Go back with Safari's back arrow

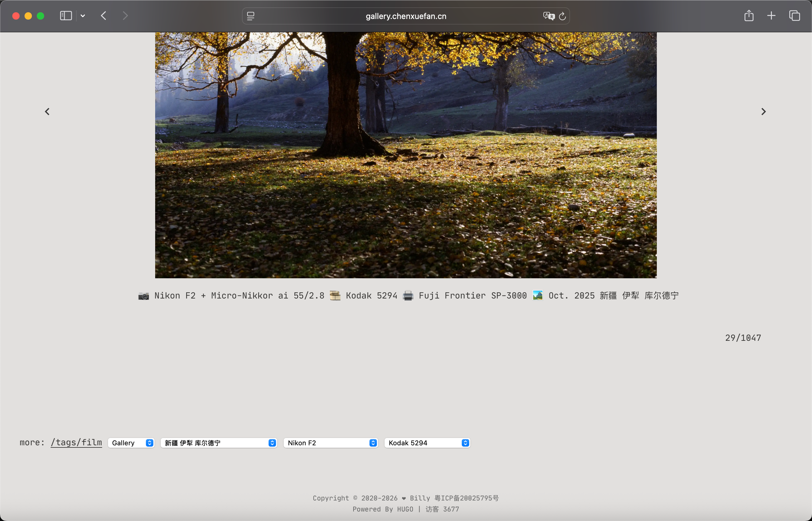104,16
